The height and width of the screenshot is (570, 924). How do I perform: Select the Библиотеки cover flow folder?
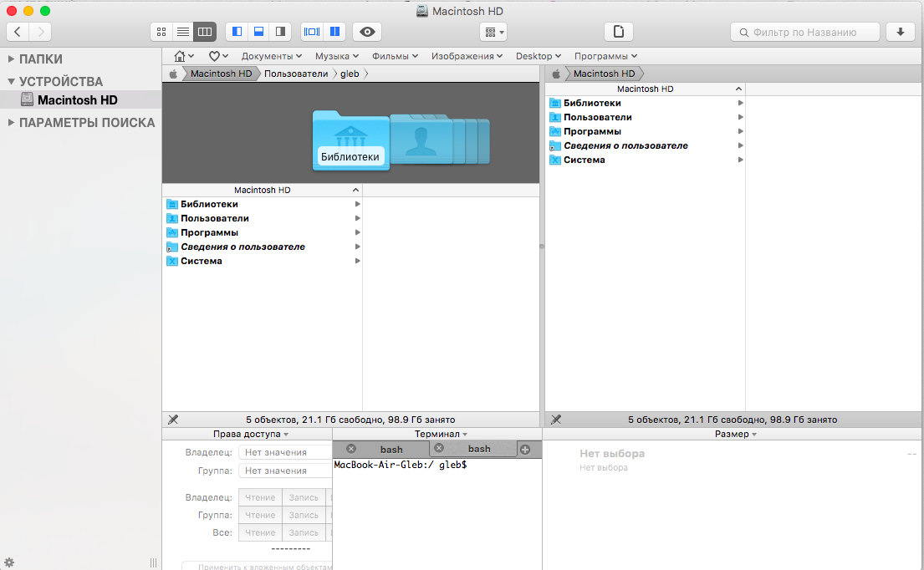[x=350, y=140]
